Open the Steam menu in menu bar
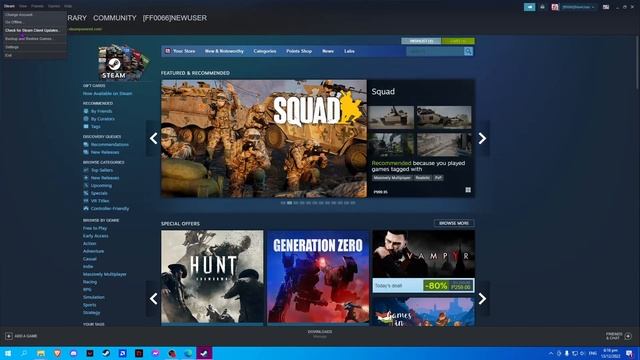 point(9,6)
